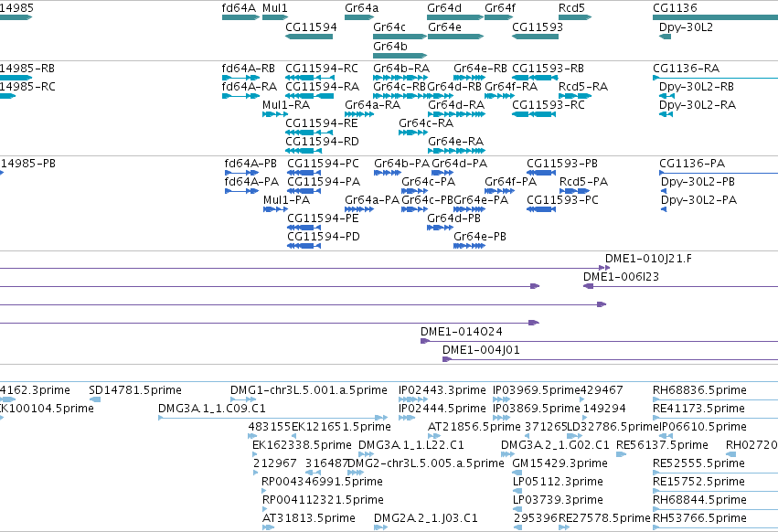The width and height of the screenshot is (778, 532).
Task: Click protein Mul1-PA
Action: pyautogui.click(x=275, y=209)
